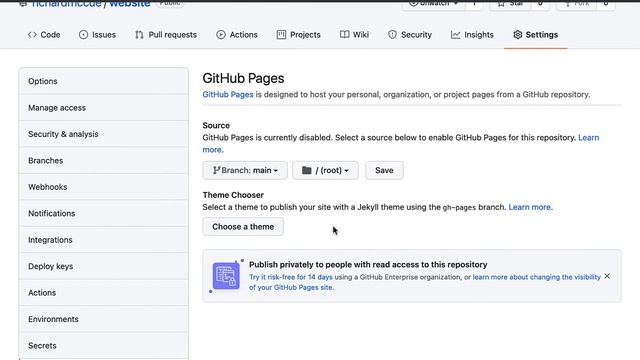
Task: Click the Insights graph icon
Action: click(x=456, y=35)
